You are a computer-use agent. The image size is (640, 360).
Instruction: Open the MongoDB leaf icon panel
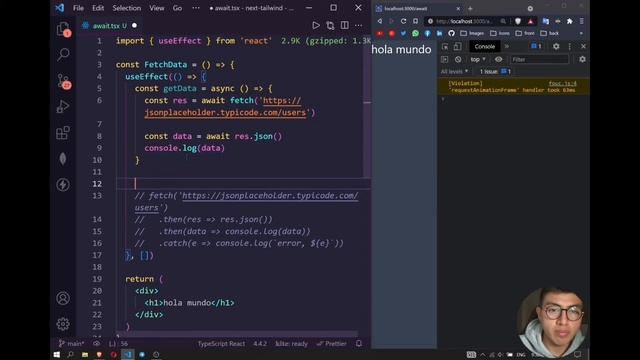coord(63,158)
